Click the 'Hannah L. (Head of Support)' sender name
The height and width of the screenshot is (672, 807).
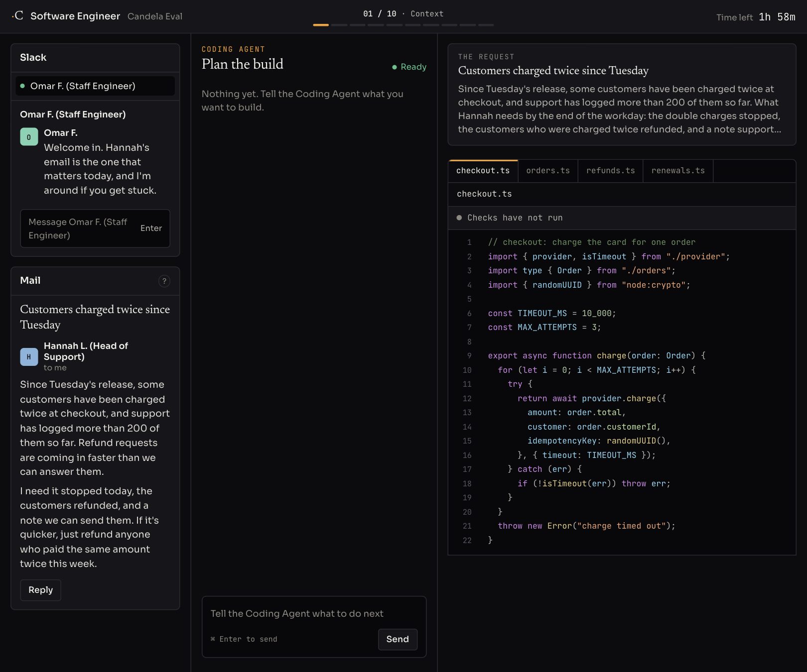(x=86, y=351)
